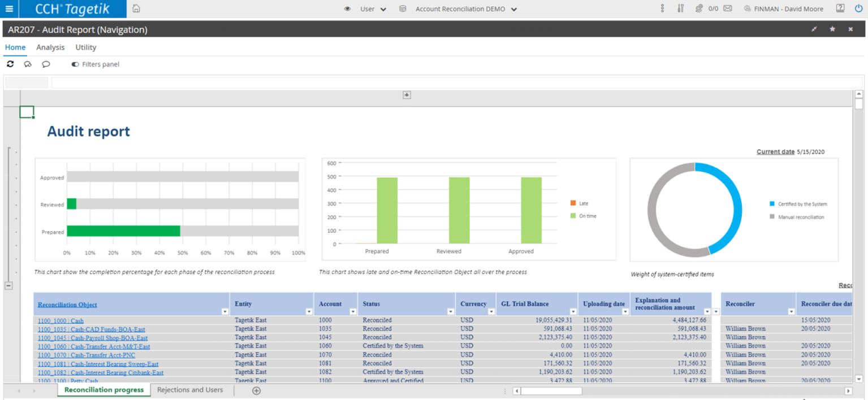The image size is (868, 400).
Task: Open the Rejections and Users sheet
Action: click(190, 390)
